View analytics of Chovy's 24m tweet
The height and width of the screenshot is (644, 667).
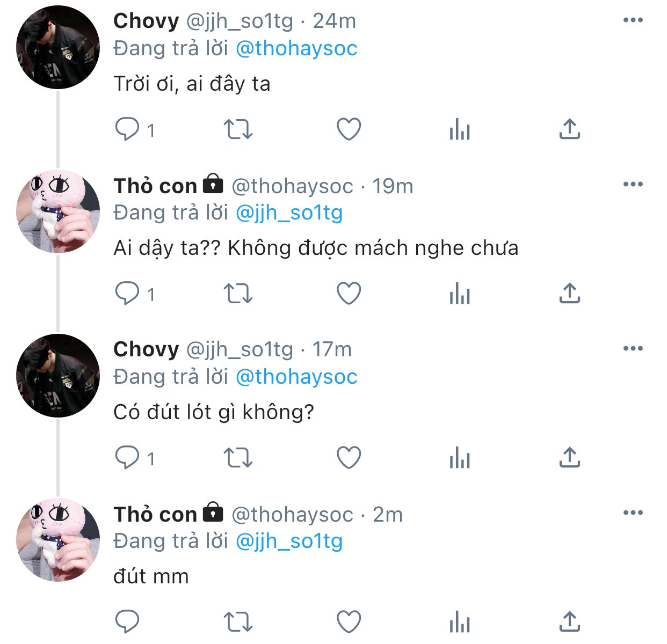click(460, 129)
